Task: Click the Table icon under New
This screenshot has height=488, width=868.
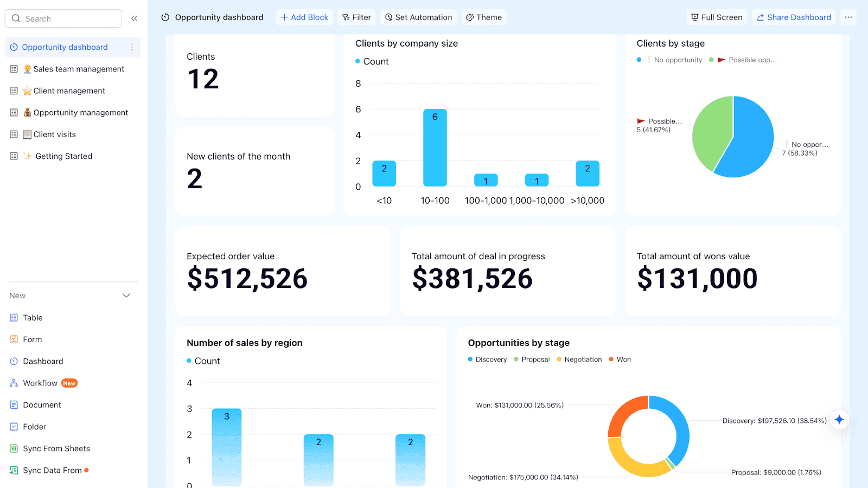Action: click(x=14, y=318)
